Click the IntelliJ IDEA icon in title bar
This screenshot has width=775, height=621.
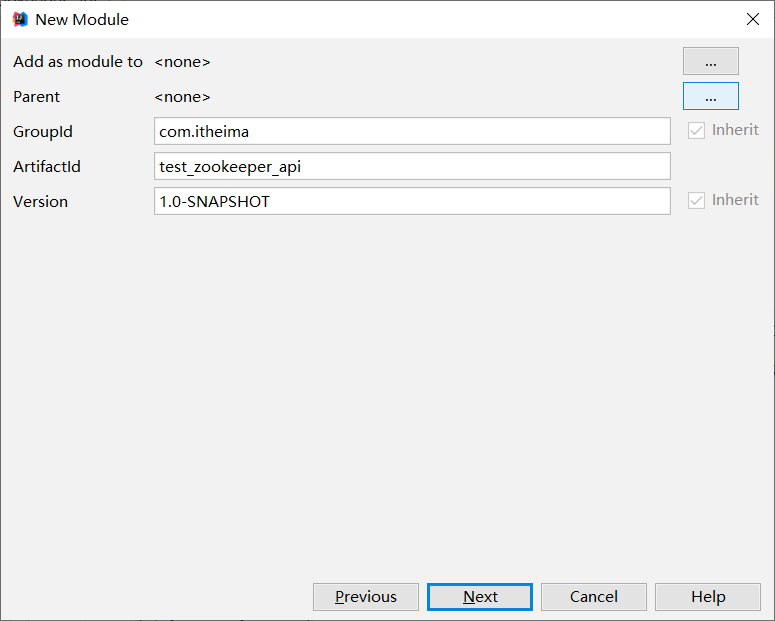[19, 19]
